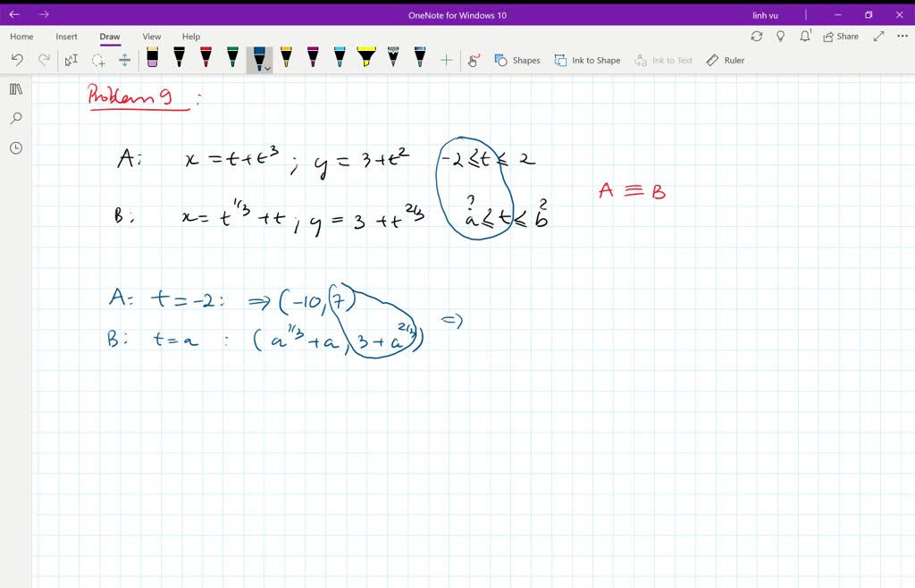This screenshot has height=588, width=915.
Task: Open recent notes clock icon
Action: coord(16,148)
